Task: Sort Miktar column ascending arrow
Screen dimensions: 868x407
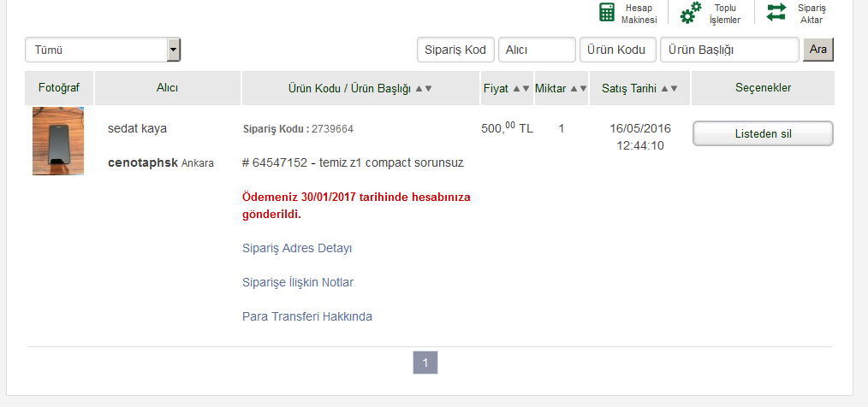Action: tap(574, 88)
